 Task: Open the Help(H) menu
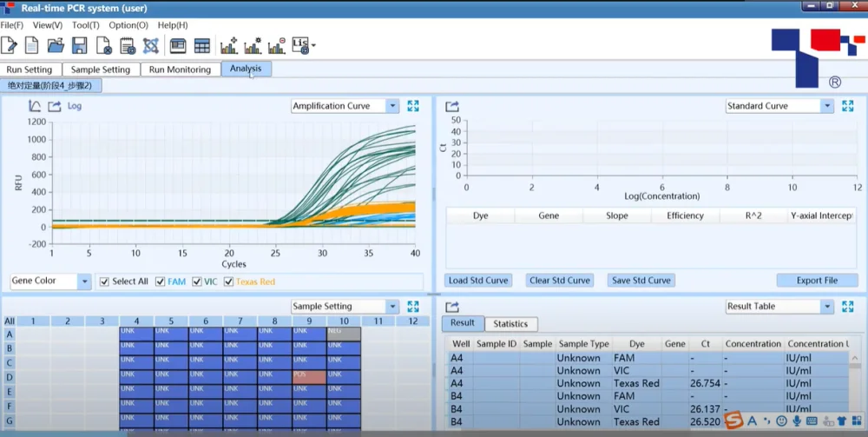173,25
